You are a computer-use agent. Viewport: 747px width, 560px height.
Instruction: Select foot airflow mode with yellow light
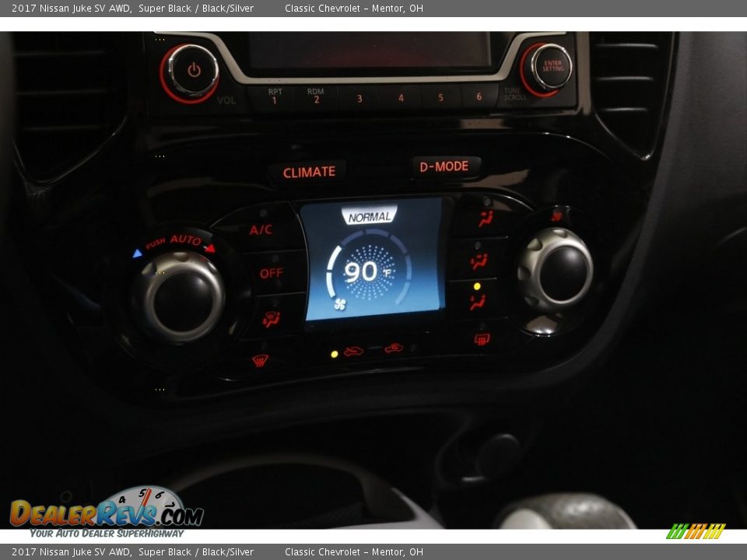click(477, 302)
